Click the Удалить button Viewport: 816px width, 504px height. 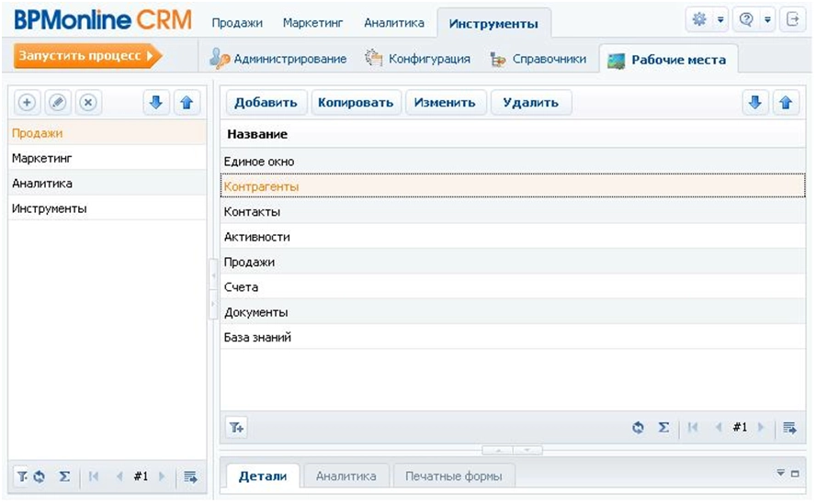coord(531,103)
